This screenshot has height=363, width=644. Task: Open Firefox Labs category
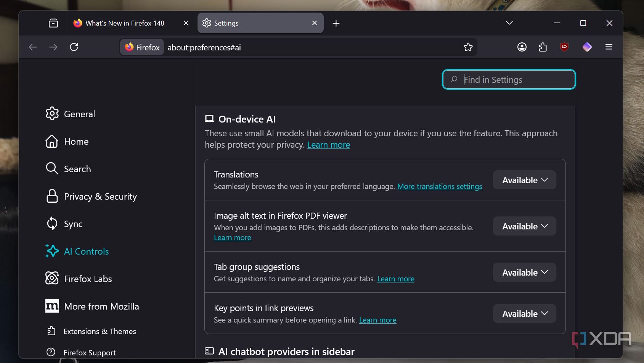pos(79,279)
